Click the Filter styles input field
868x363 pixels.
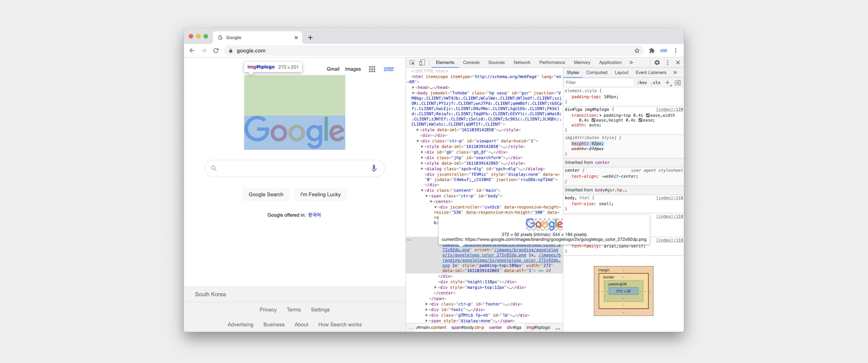point(598,83)
